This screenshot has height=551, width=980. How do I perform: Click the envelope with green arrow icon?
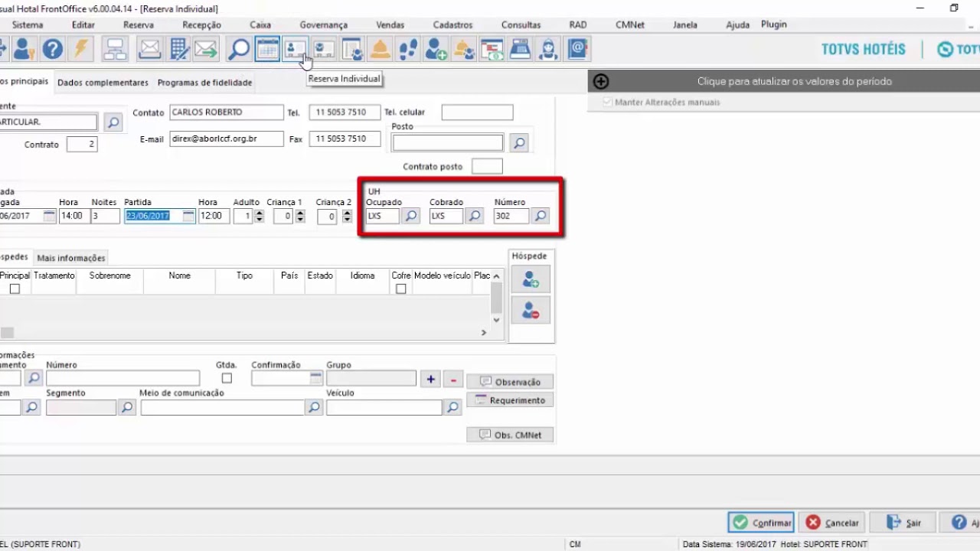pos(207,49)
